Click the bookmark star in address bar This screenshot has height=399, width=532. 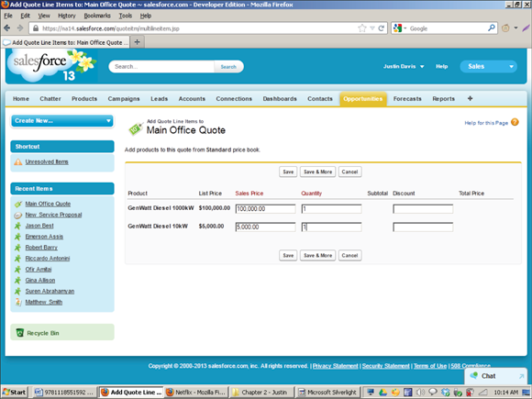point(362,28)
